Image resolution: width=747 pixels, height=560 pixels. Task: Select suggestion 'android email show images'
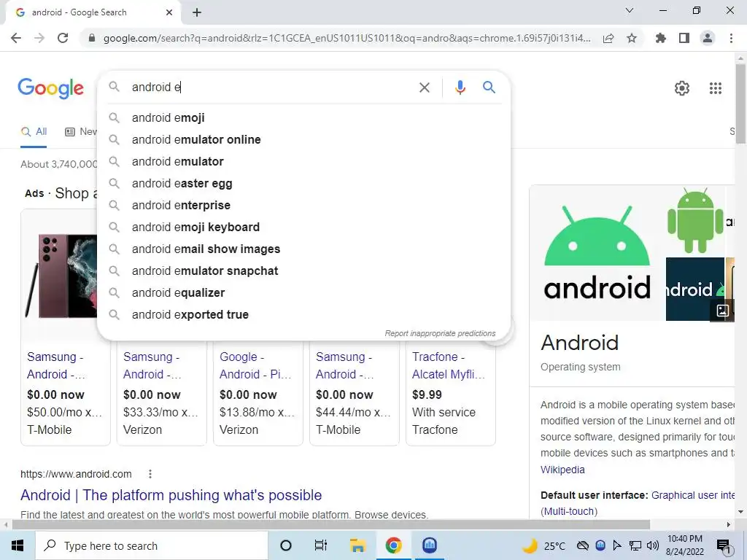[303, 249]
